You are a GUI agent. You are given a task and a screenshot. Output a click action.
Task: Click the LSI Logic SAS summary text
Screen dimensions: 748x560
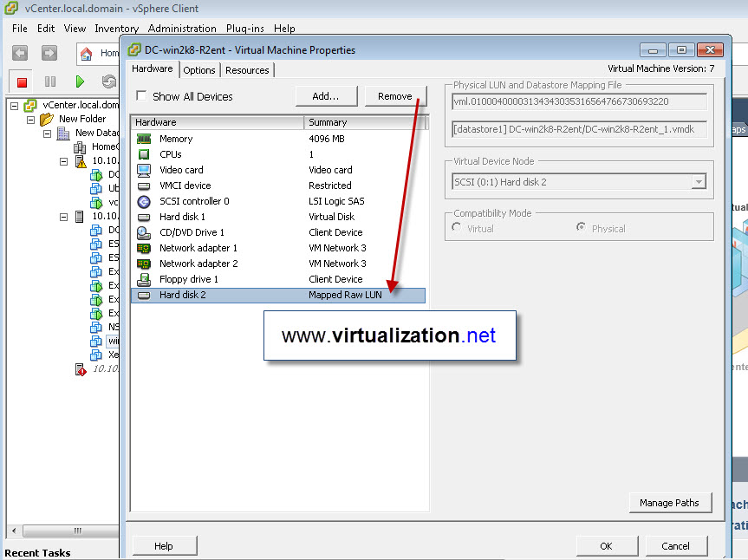coord(336,201)
